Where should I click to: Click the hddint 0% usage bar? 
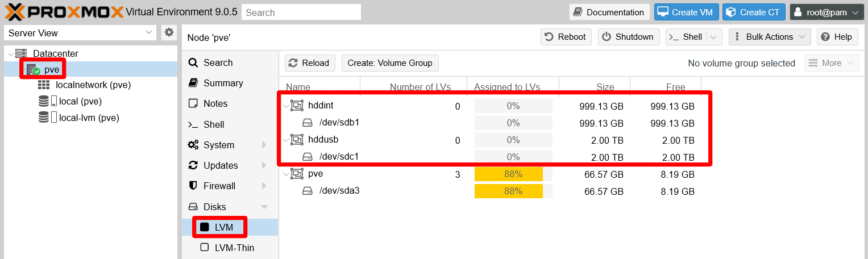pyautogui.click(x=513, y=106)
